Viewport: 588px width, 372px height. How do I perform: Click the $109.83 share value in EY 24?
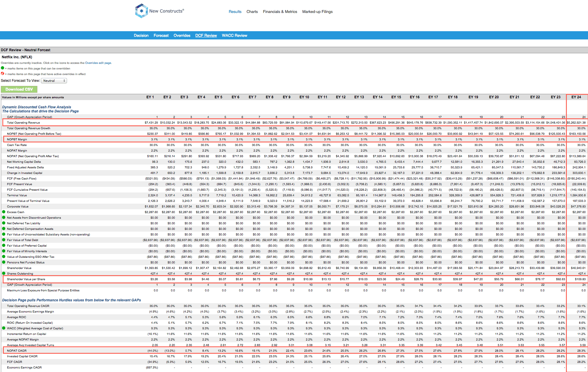click(x=580, y=279)
